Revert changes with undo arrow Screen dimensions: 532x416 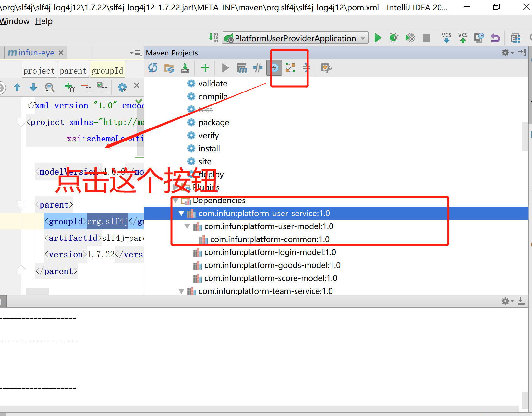coord(495,38)
